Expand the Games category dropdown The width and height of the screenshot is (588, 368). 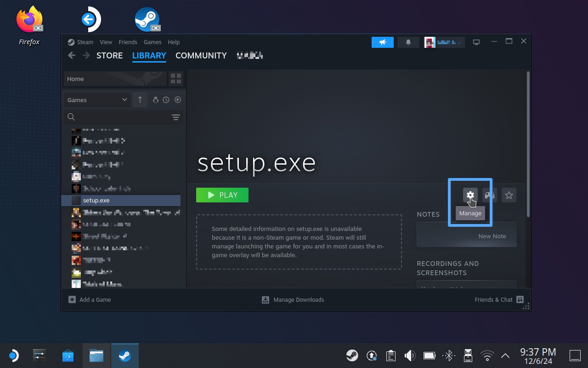pyautogui.click(x=97, y=100)
